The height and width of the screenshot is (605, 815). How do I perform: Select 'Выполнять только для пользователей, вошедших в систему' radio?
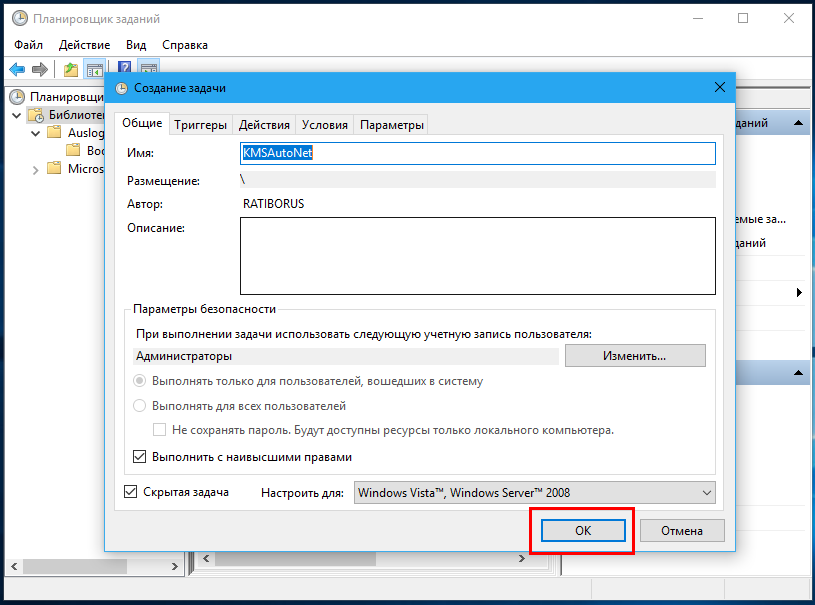pyautogui.click(x=139, y=381)
